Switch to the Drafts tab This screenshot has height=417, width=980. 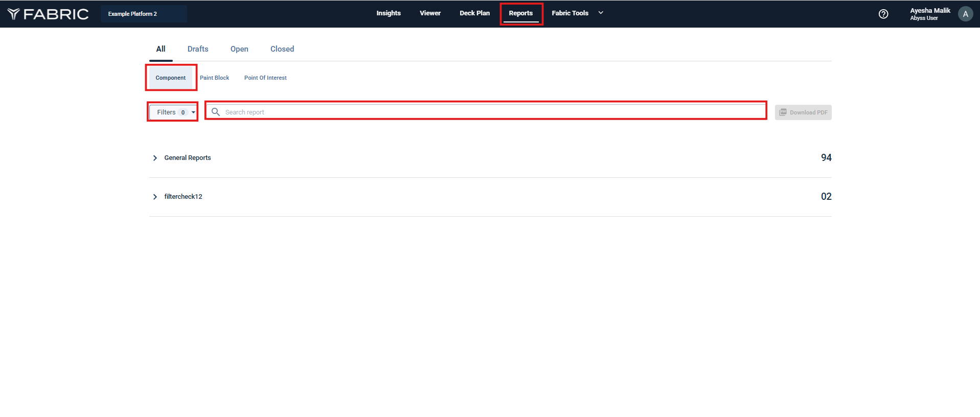tap(197, 49)
